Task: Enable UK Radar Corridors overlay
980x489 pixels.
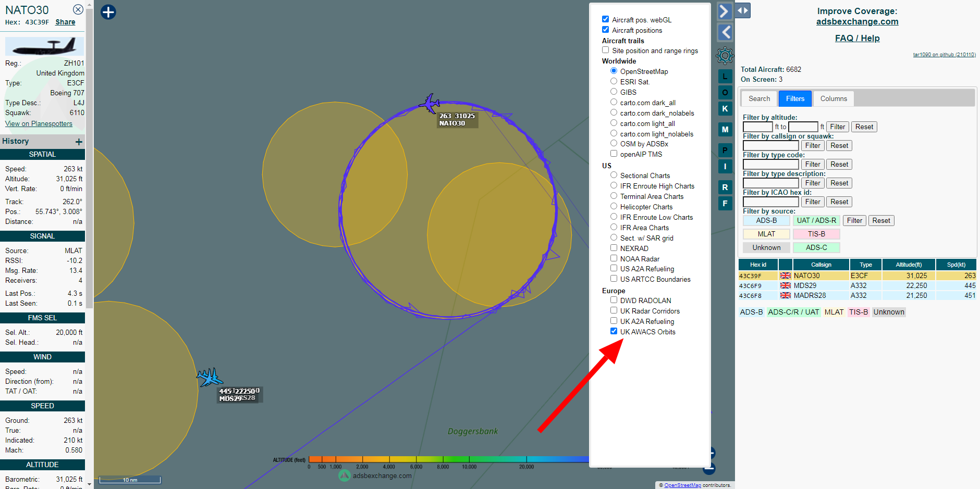Action: pyautogui.click(x=614, y=310)
